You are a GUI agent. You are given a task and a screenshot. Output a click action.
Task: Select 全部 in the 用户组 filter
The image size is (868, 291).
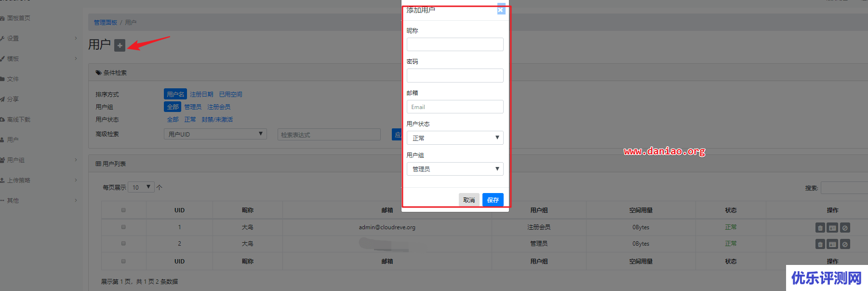pyautogui.click(x=173, y=107)
